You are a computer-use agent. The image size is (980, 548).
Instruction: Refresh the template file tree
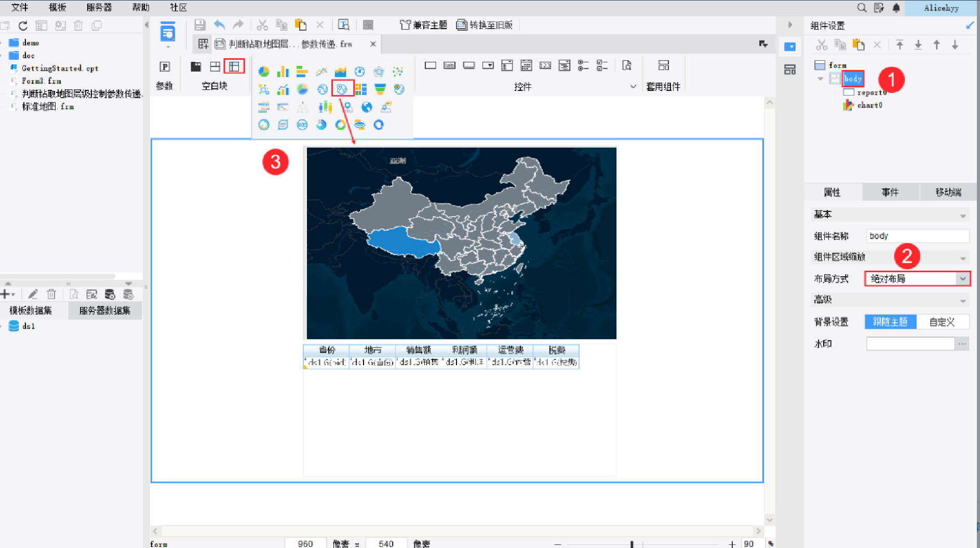coord(23,25)
